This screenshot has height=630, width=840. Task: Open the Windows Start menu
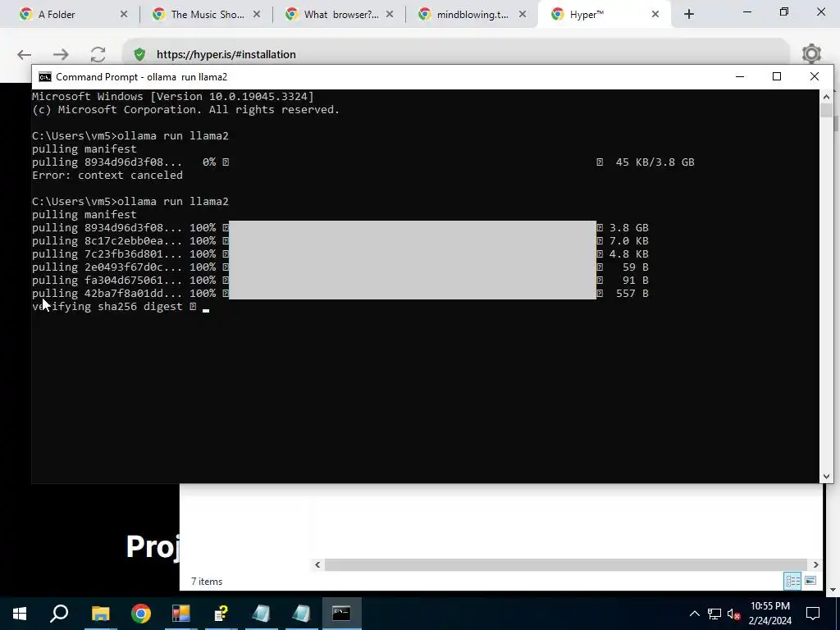(x=20, y=614)
